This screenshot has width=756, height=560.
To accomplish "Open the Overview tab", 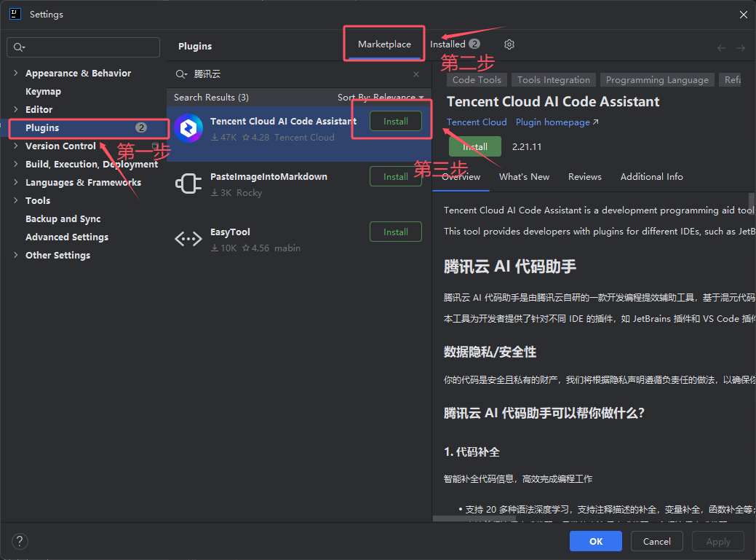I will [x=461, y=177].
